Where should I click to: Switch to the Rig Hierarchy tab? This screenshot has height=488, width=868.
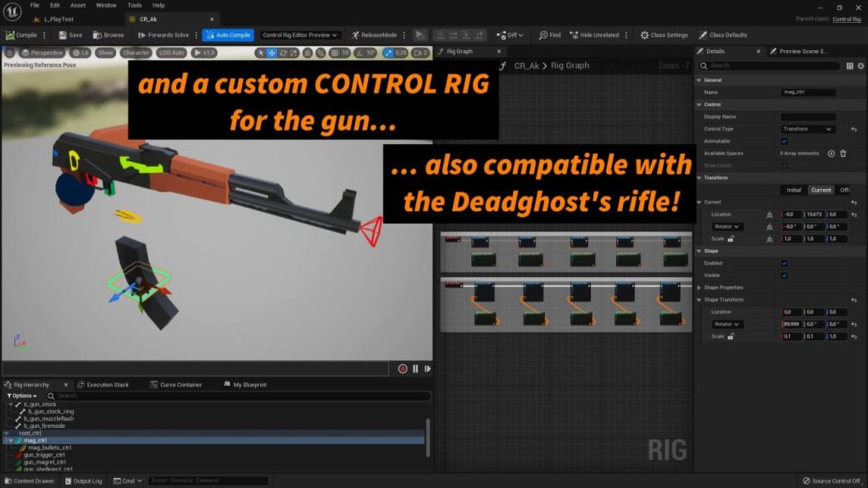coord(31,385)
